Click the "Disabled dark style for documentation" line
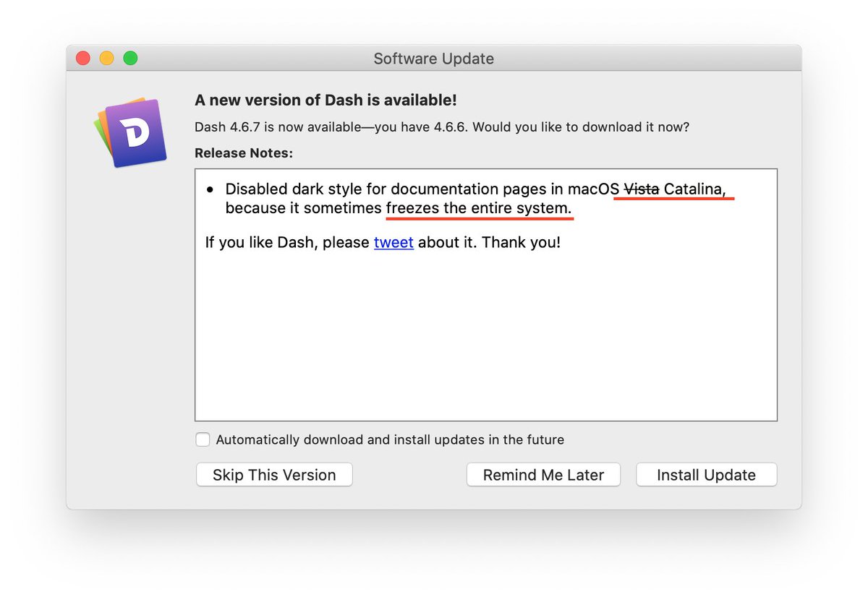The image size is (868, 597). click(475, 189)
